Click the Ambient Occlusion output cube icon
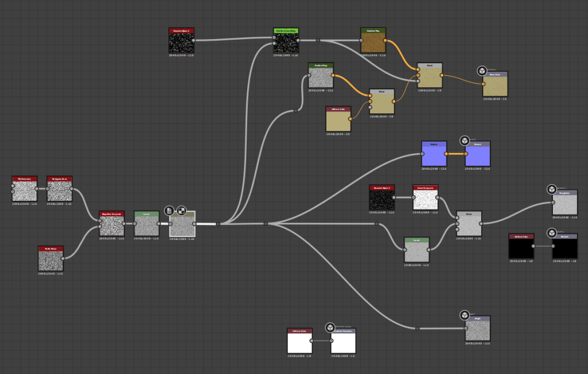 (330, 327)
